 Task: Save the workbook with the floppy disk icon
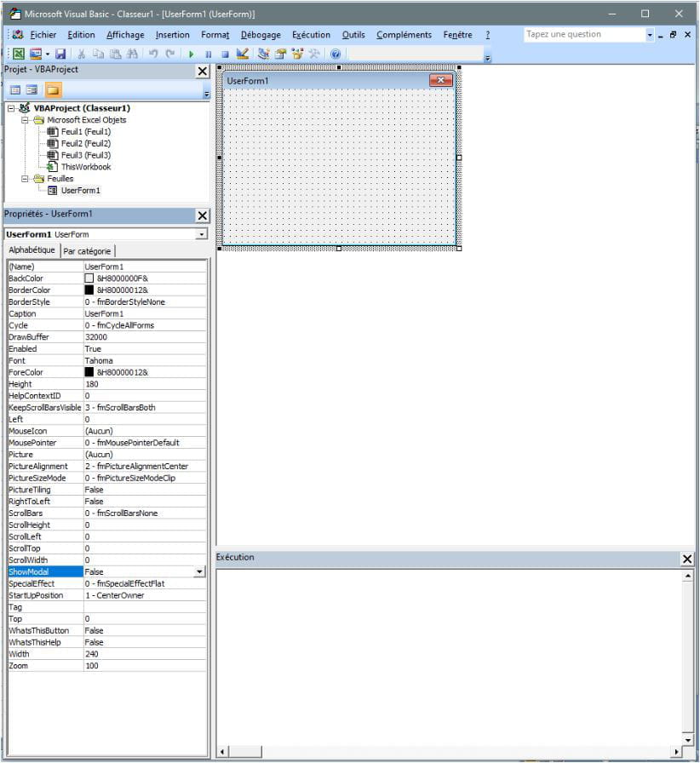(60, 54)
